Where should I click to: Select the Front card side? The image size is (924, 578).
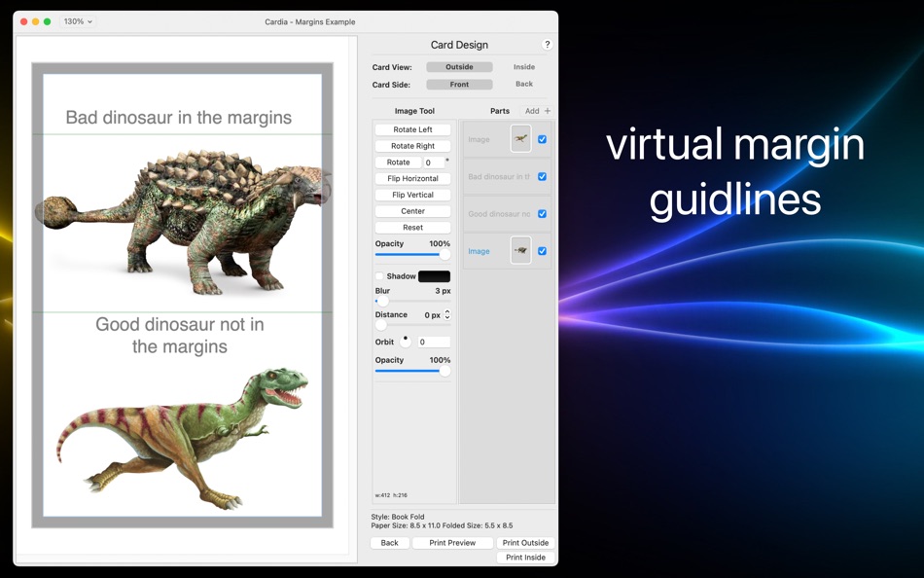460,85
